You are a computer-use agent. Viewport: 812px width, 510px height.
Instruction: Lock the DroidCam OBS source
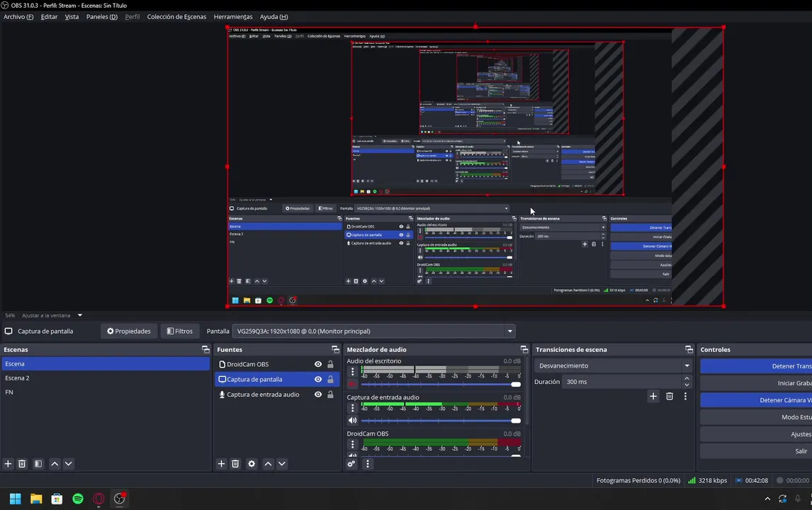tap(330, 365)
